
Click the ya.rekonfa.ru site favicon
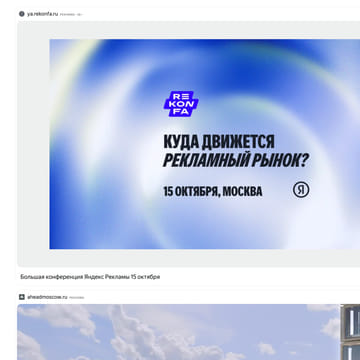pyautogui.click(x=22, y=14)
